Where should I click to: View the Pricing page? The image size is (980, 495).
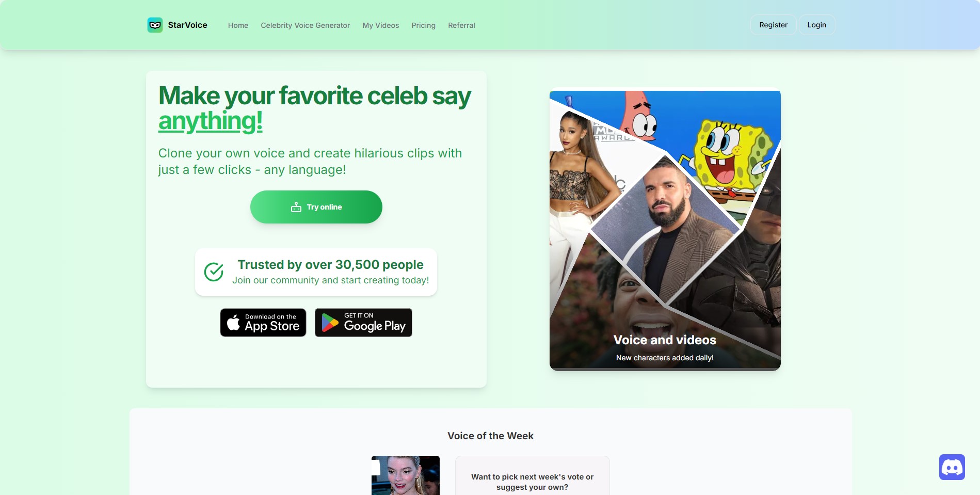[423, 25]
